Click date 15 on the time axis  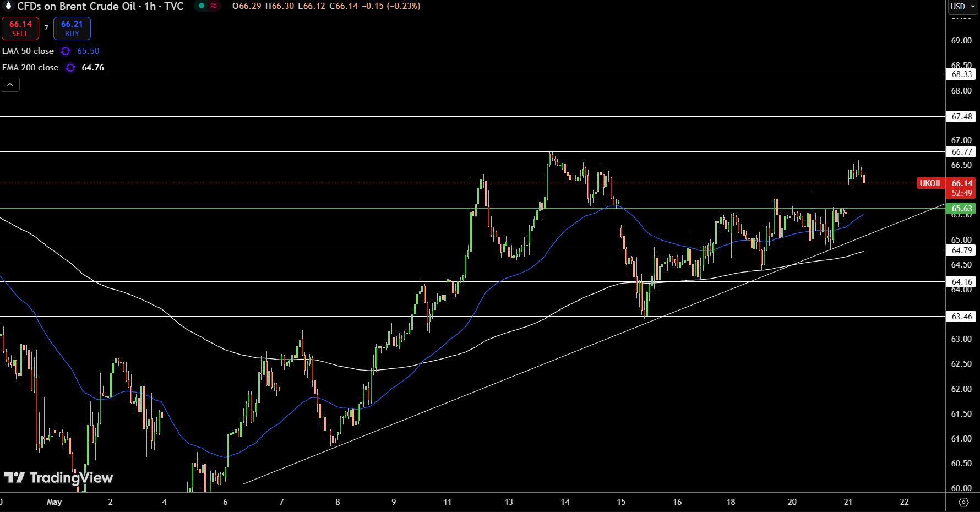point(621,502)
